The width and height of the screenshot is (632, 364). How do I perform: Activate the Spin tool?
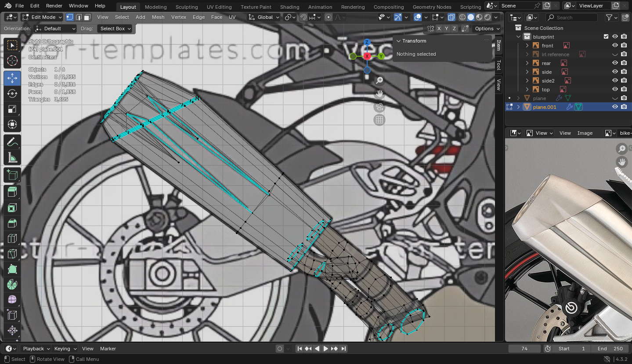point(12,285)
